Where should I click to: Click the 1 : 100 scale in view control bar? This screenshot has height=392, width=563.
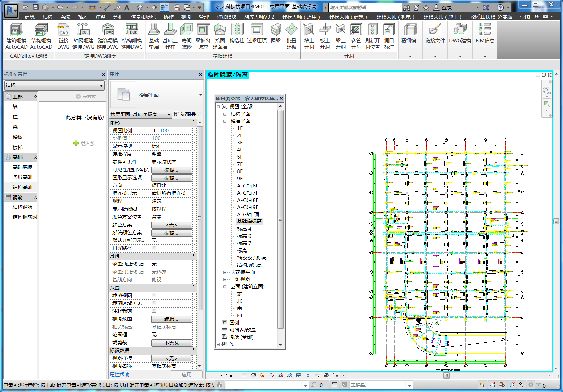click(224, 376)
